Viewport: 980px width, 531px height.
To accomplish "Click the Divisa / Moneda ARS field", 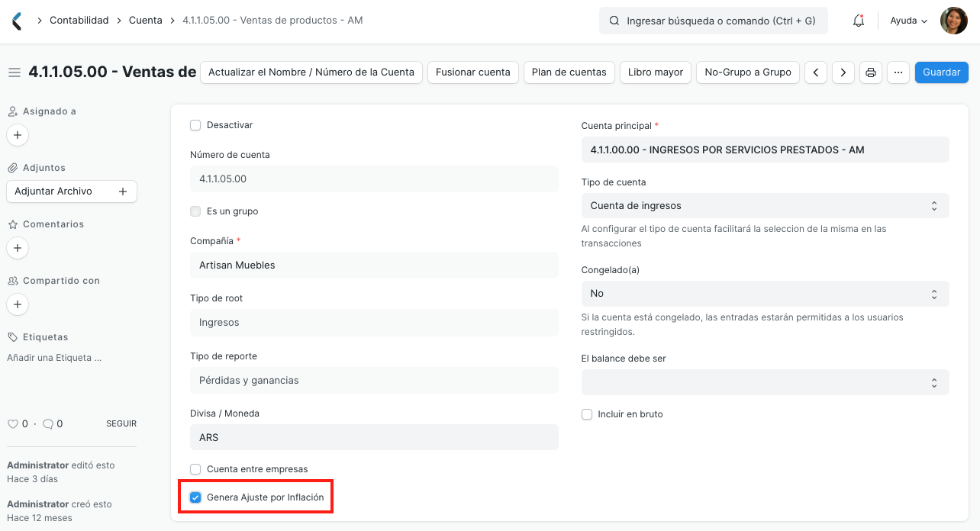I will pos(374,438).
